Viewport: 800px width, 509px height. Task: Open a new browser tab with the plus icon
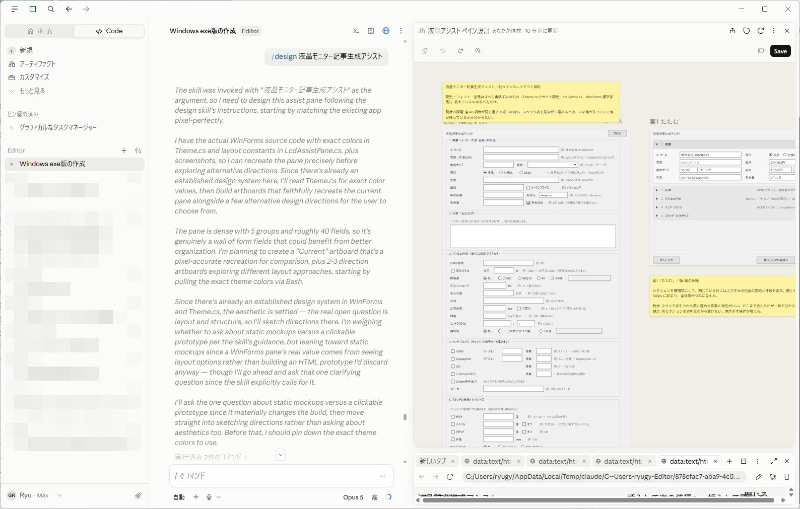729,461
